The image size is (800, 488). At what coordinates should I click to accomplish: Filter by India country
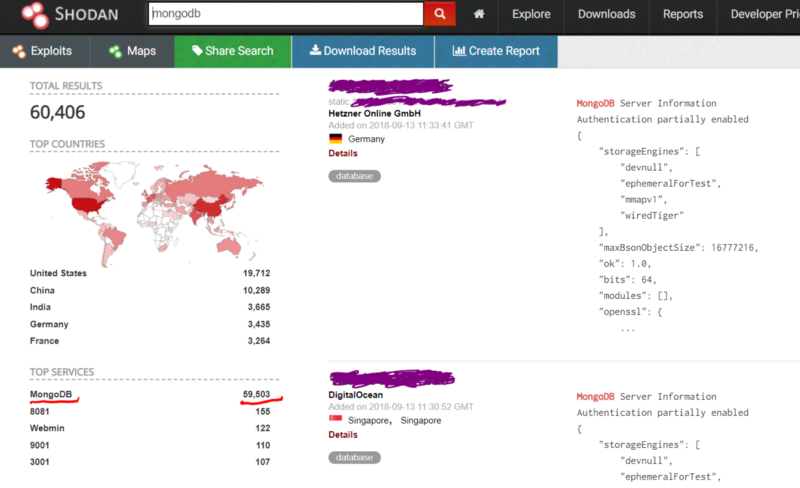pyautogui.click(x=40, y=307)
